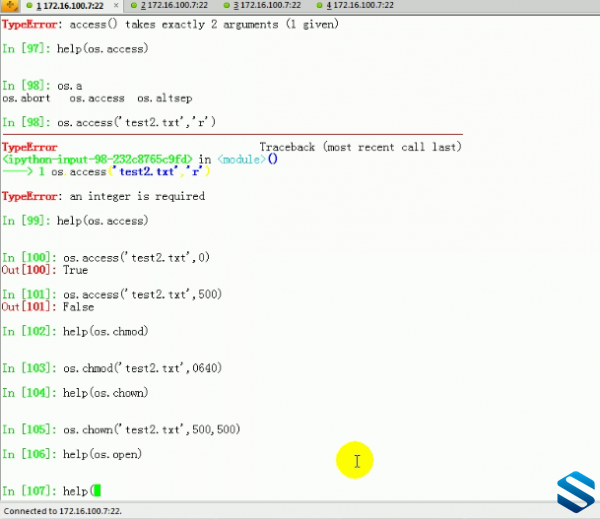Click 'Traceback (most recent call last)' text

click(360, 147)
